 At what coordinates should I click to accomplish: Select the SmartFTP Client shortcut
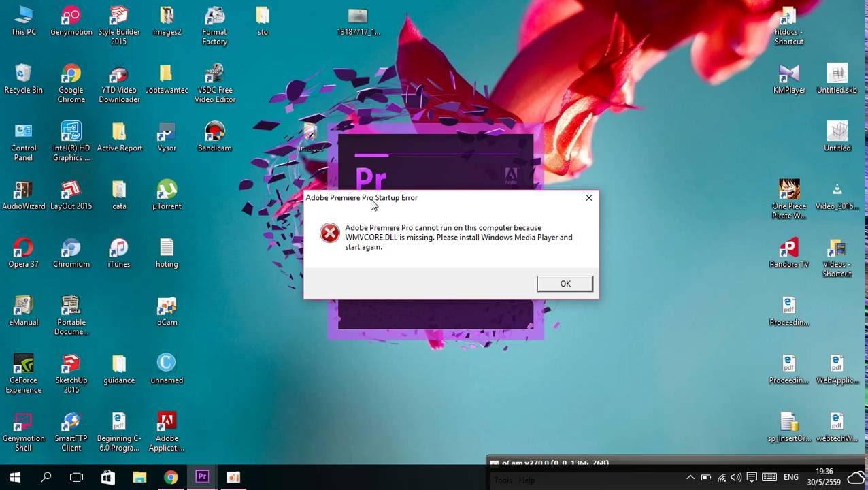tap(71, 432)
